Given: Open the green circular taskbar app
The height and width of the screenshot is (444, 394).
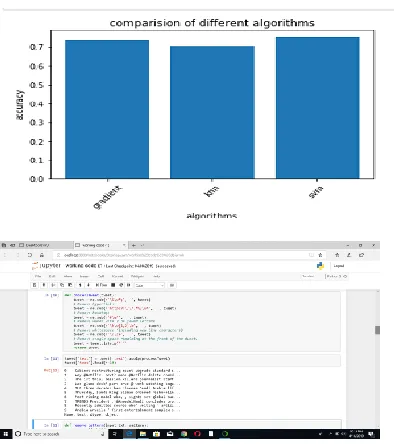Looking at the screenshot, I should coord(225,434).
